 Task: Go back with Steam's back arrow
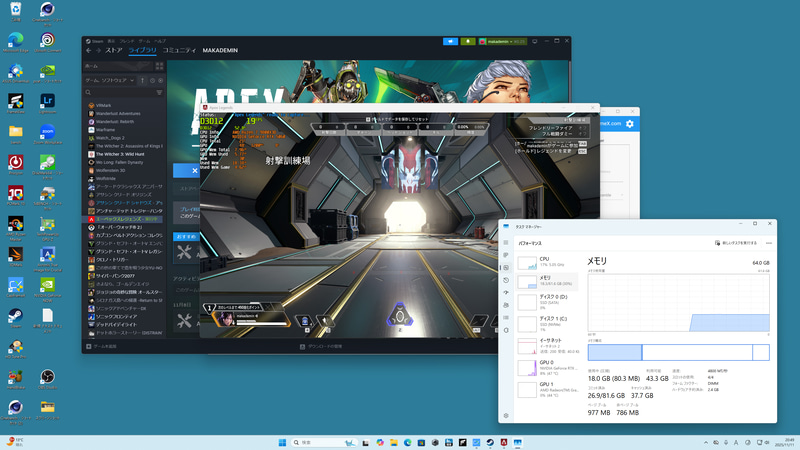89,51
